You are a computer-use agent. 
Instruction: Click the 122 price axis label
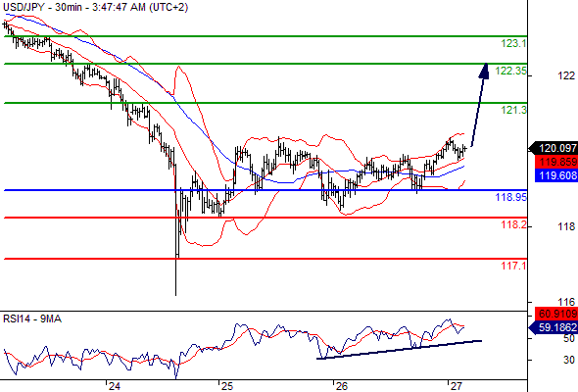pyautogui.click(x=566, y=75)
